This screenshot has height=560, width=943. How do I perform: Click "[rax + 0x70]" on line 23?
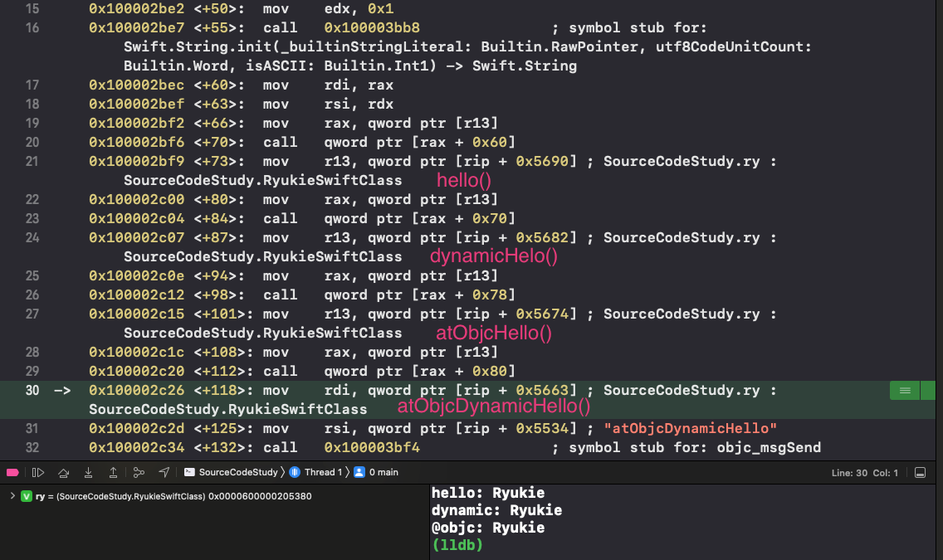click(x=463, y=219)
